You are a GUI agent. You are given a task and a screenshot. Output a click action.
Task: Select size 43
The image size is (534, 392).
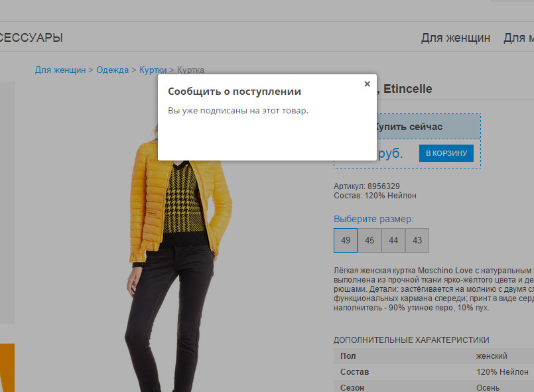pyautogui.click(x=417, y=241)
